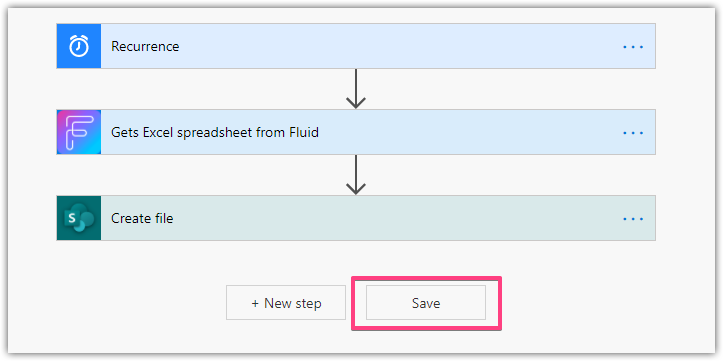Expand the Create file action card
The width and height of the screenshot is (723, 361).
(x=356, y=218)
